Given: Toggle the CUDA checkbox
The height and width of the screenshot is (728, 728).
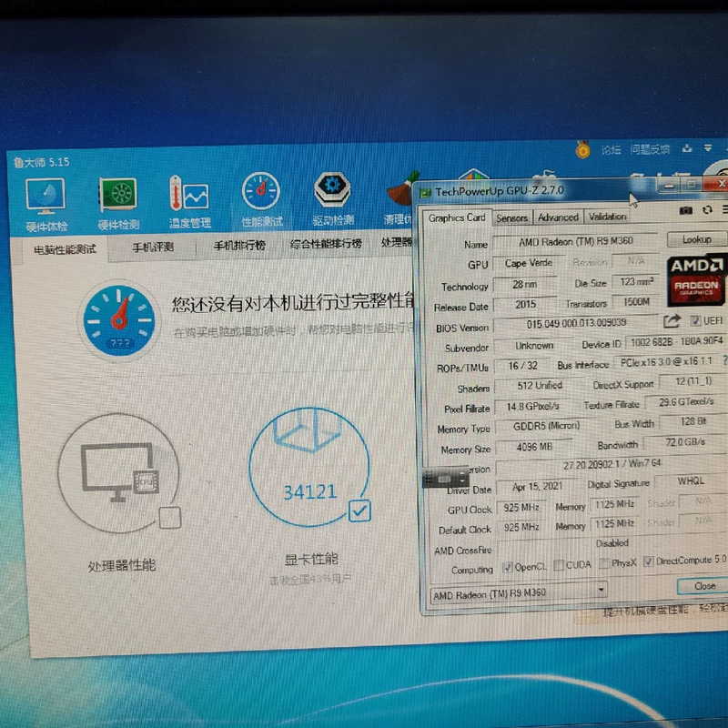Looking at the screenshot, I should pyautogui.click(x=559, y=565).
